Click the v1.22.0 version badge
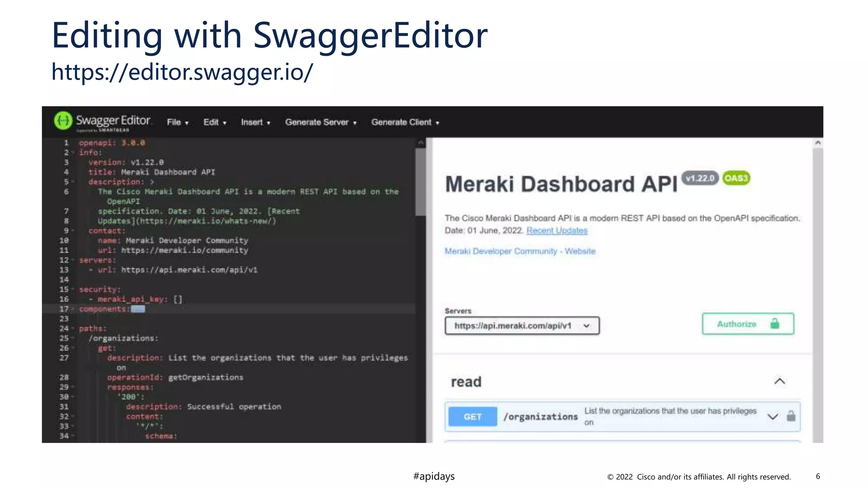This screenshot has height=488, width=868. coord(700,178)
